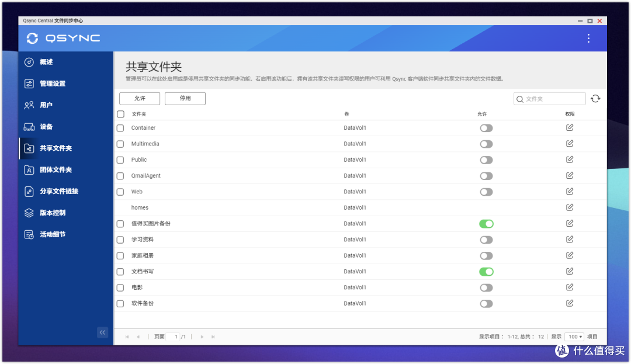This screenshot has width=631, height=364.
Task: Collapse the sidebar with the double-chevron button
Action: point(103,332)
